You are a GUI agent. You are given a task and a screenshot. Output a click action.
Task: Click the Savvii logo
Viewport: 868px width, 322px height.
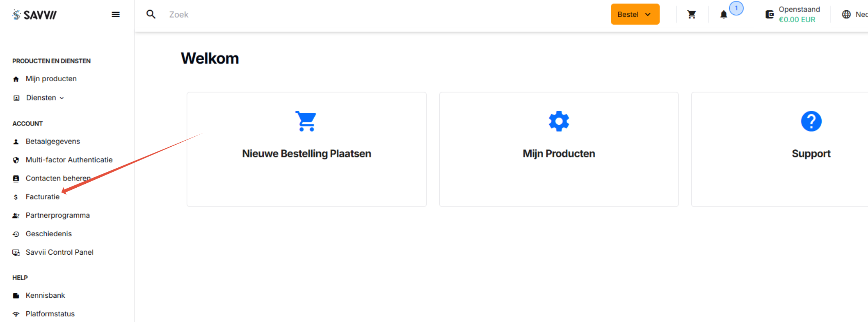[x=35, y=15]
